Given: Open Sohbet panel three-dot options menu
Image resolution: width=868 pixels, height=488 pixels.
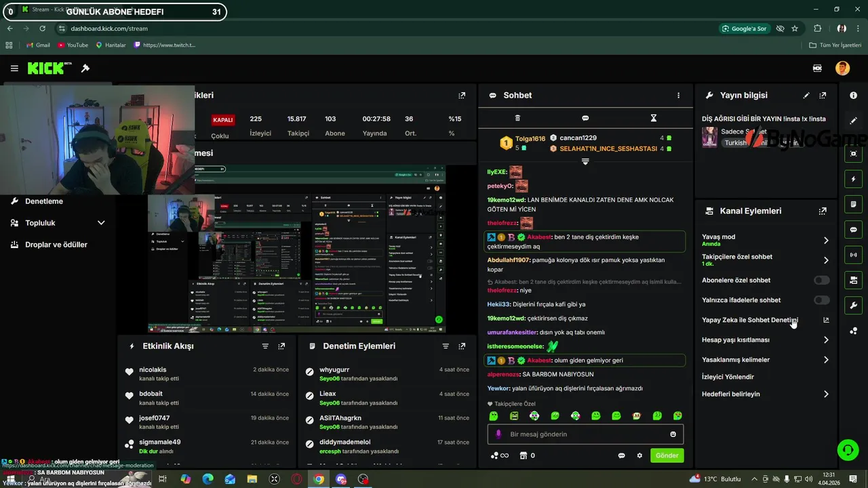Looking at the screenshot, I should point(678,96).
